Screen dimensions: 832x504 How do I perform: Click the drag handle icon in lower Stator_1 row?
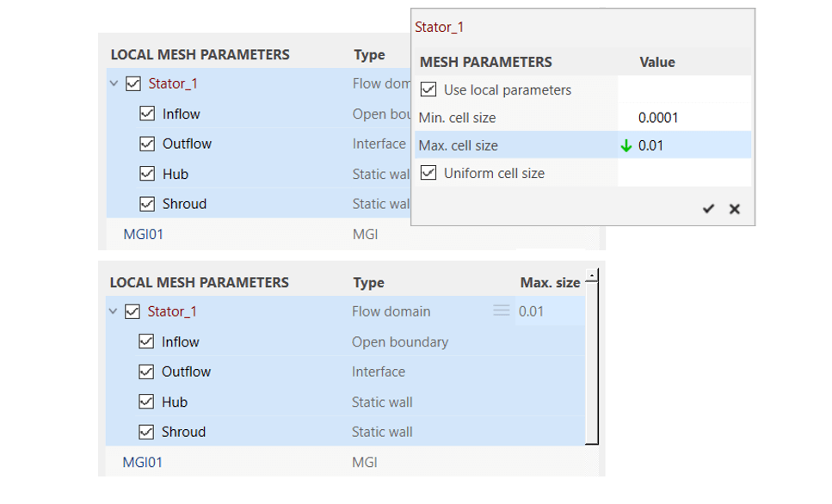502,310
